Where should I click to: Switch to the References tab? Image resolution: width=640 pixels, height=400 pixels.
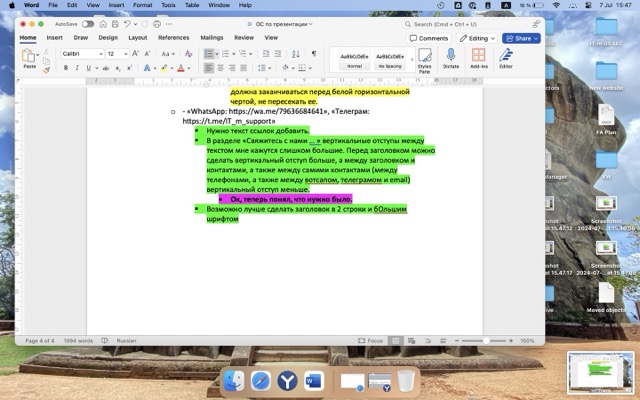pyautogui.click(x=173, y=38)
